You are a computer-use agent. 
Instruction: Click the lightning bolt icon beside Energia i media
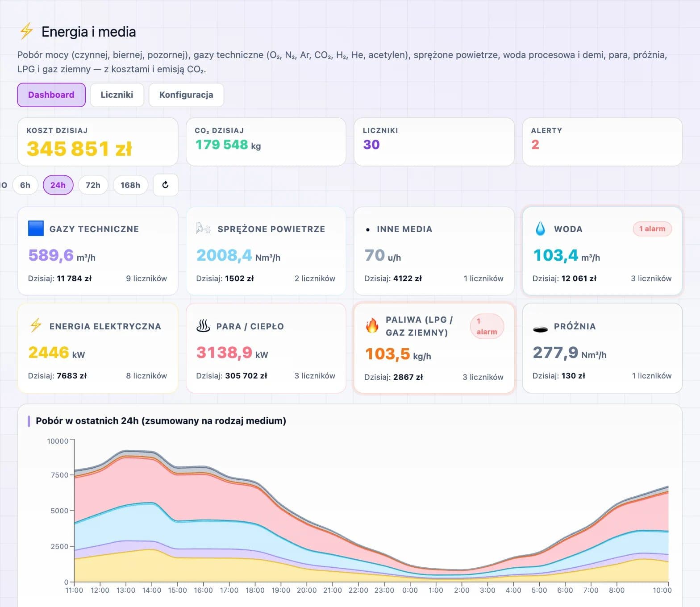[x=26, y=31]
